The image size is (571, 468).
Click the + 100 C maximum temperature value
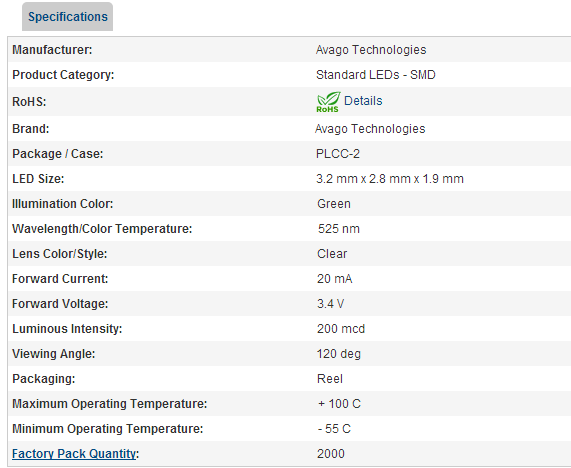tap(339, 404)
